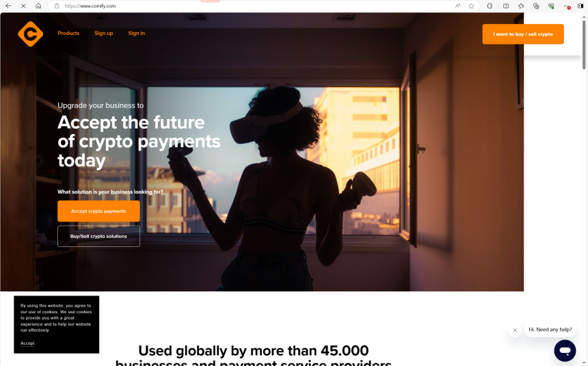Open the Favorites list
The height and width of the screenshot is (366, 588).
[521, 6]
